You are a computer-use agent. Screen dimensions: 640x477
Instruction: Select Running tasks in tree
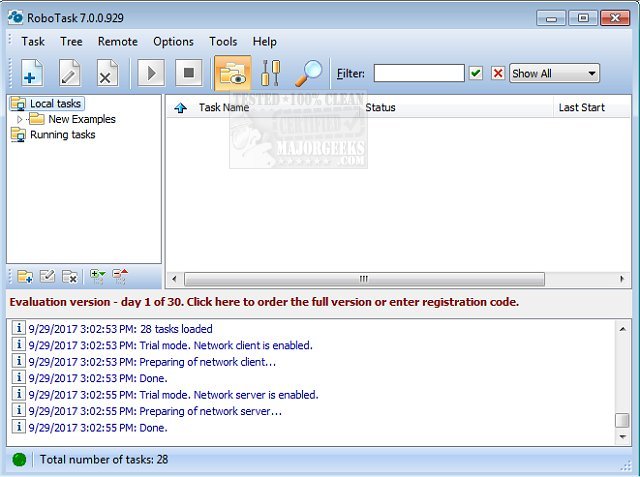pyautogui.click(x=62, y=134)
